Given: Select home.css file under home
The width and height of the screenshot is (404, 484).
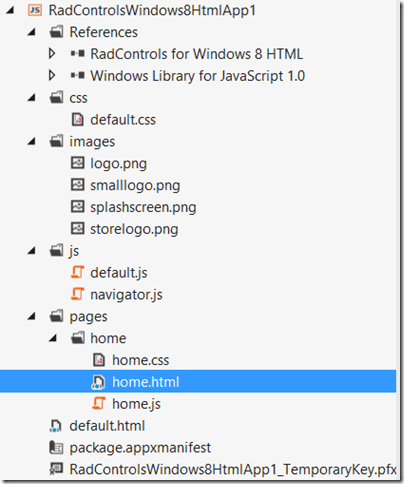Looking at the screenshot, I should coord(140,360).
